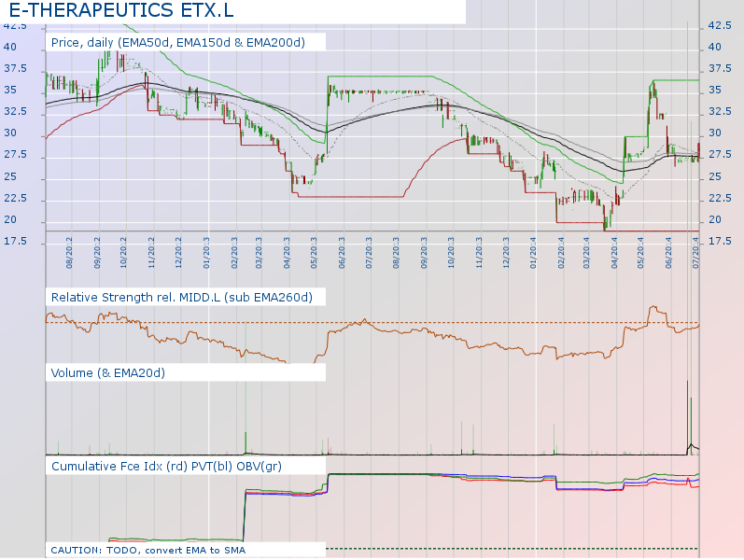Click the 37.5 value on right price axis
Viewport: 744px width, 560px height.
pos(720,69)
